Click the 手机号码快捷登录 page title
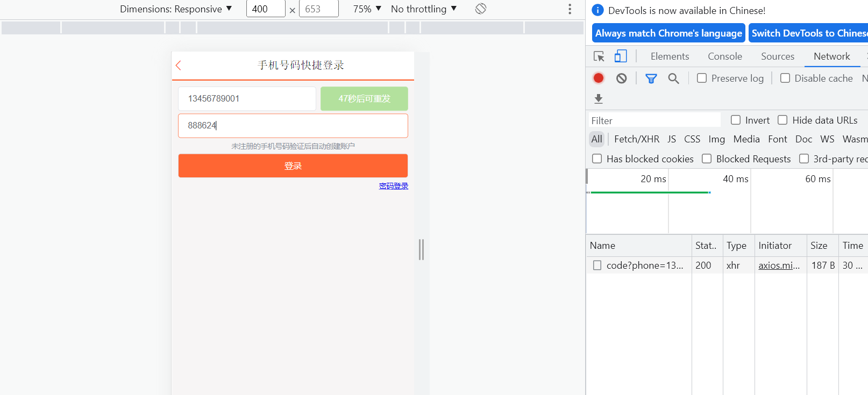 pyautogui.click(x=301, y=65)
